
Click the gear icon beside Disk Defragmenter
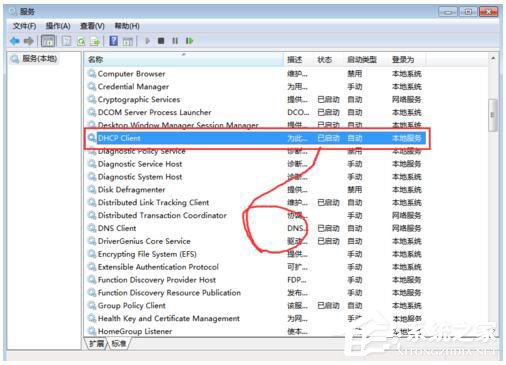(92, 189)
